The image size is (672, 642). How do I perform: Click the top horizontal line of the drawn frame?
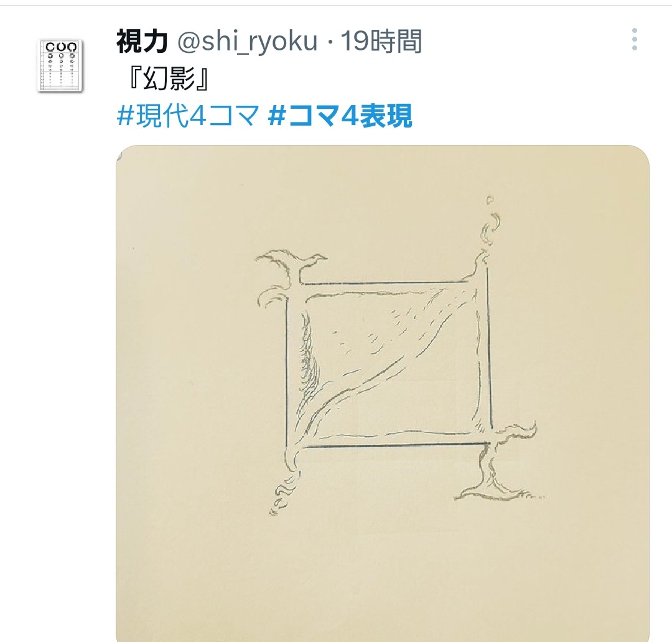click(x=383, y=282)
